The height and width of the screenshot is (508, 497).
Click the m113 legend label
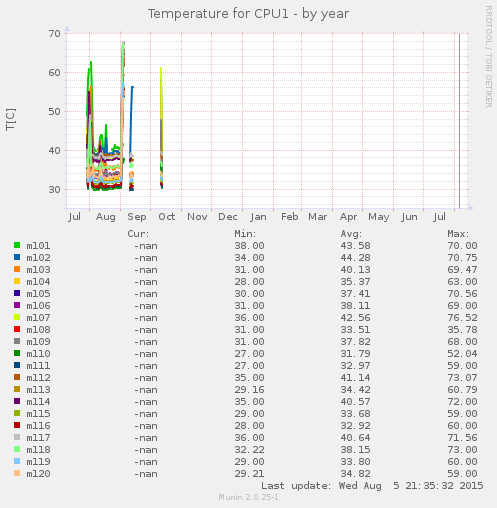click(x=38, y=390)
